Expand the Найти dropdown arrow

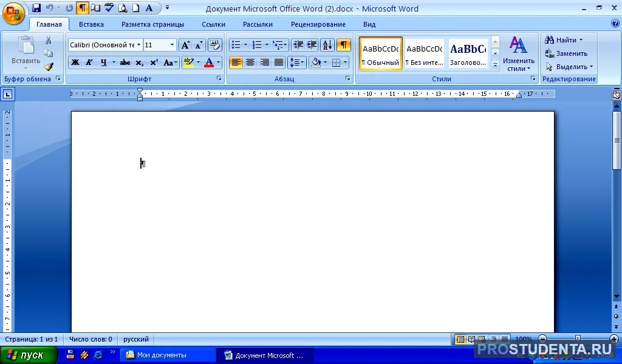tap(581, 40)
